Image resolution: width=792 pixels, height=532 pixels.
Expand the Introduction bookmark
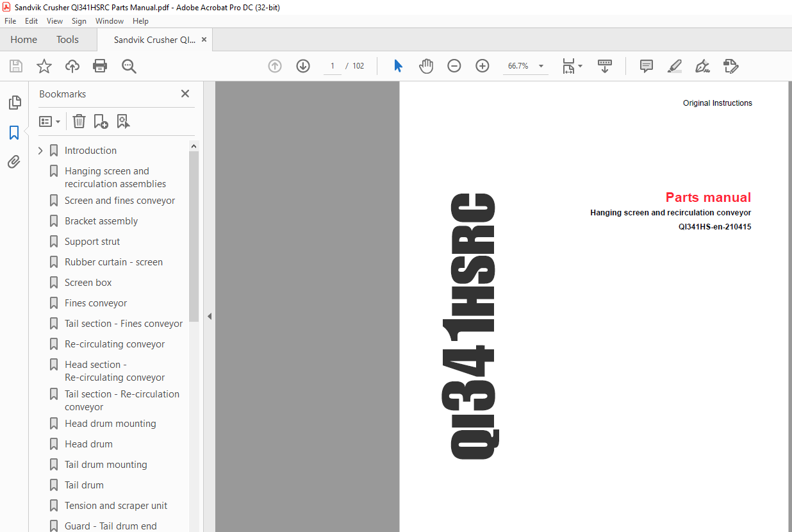[x=40, y=151]
